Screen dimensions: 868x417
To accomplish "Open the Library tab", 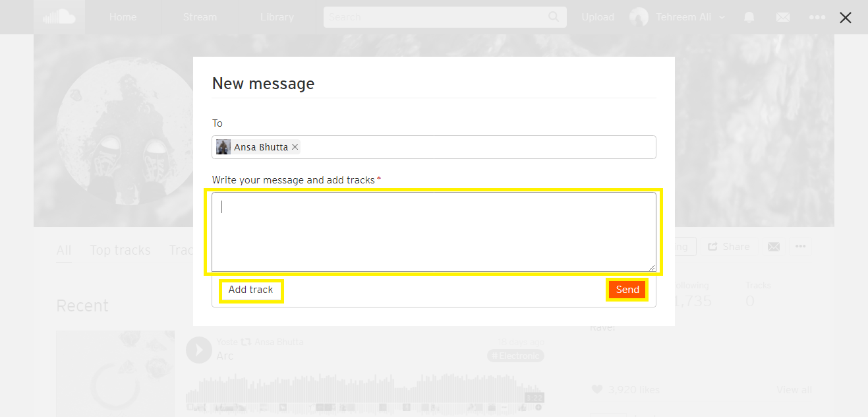I will pyautogui.click(x=277, y=17).
